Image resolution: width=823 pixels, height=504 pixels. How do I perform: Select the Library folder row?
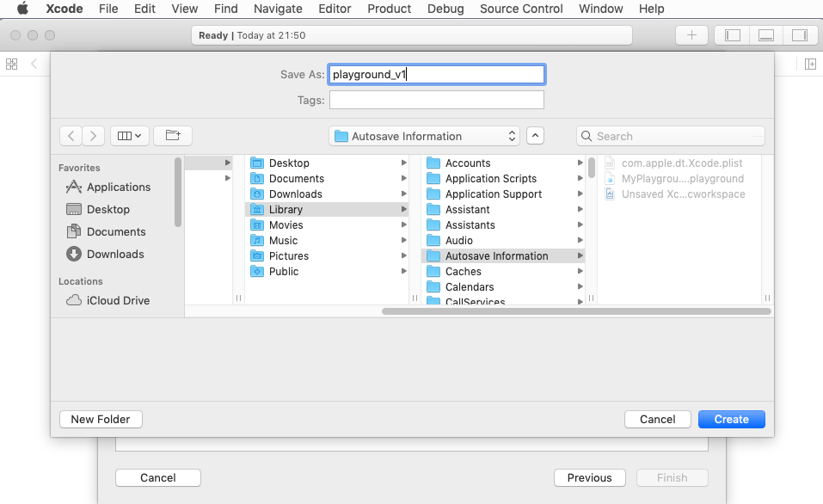point(327,210)
